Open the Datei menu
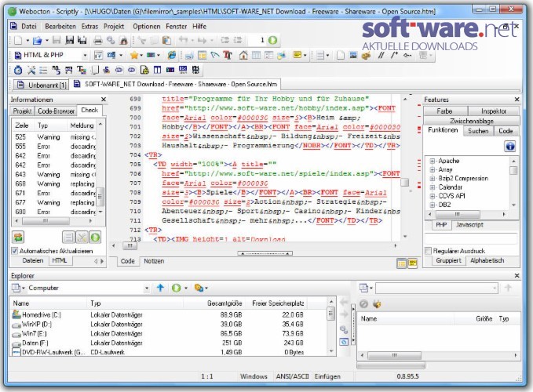 click(28, 26)
